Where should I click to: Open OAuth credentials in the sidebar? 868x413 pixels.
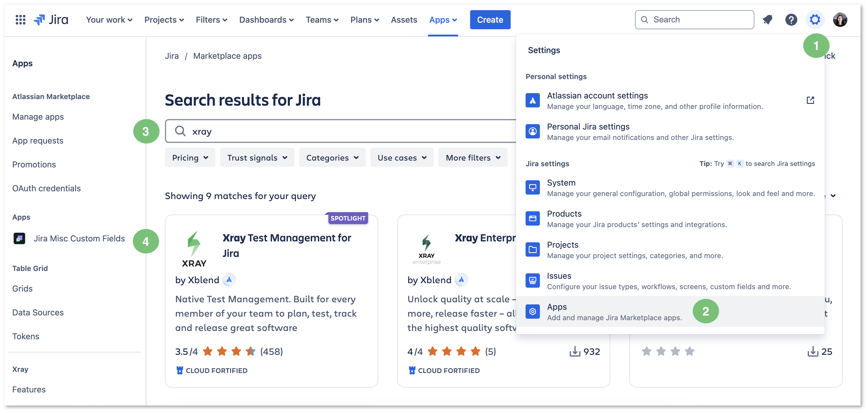pyautogui.click(x=47, y=188)
